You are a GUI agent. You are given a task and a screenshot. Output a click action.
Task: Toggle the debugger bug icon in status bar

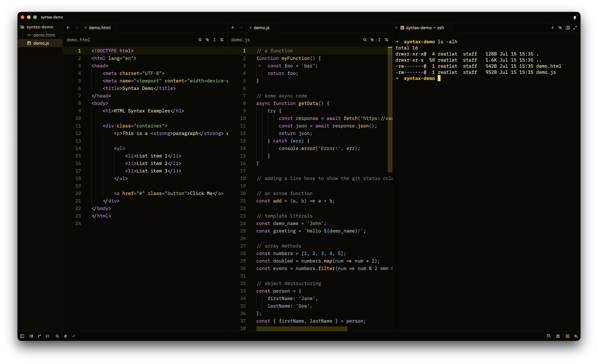pos(558,336)
